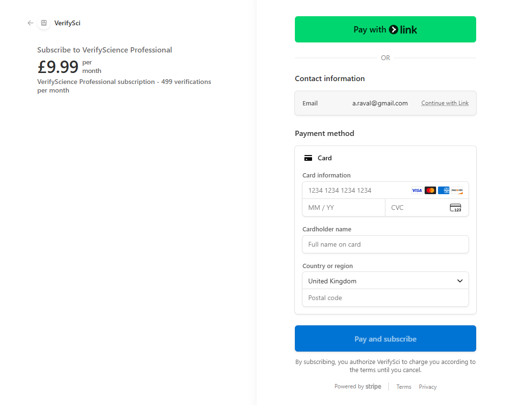Click the black card icon beside Card

point(308,158)
